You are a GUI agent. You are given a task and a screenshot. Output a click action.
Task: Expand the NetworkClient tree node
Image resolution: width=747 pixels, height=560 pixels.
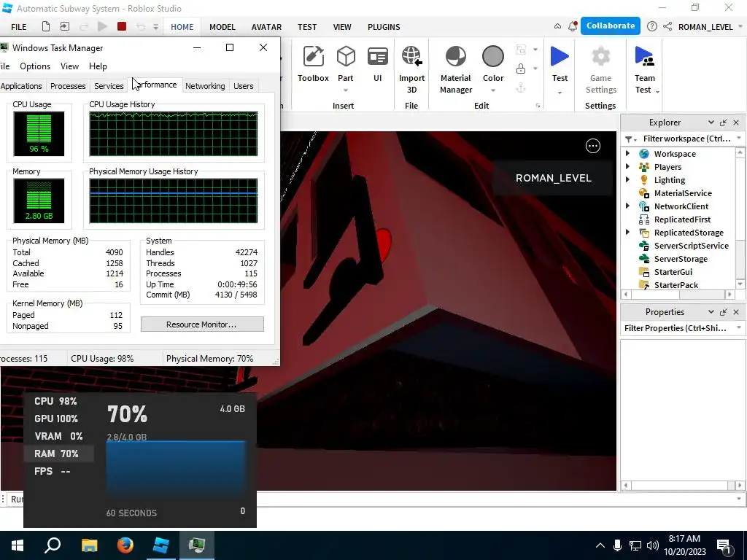[628, 206]
